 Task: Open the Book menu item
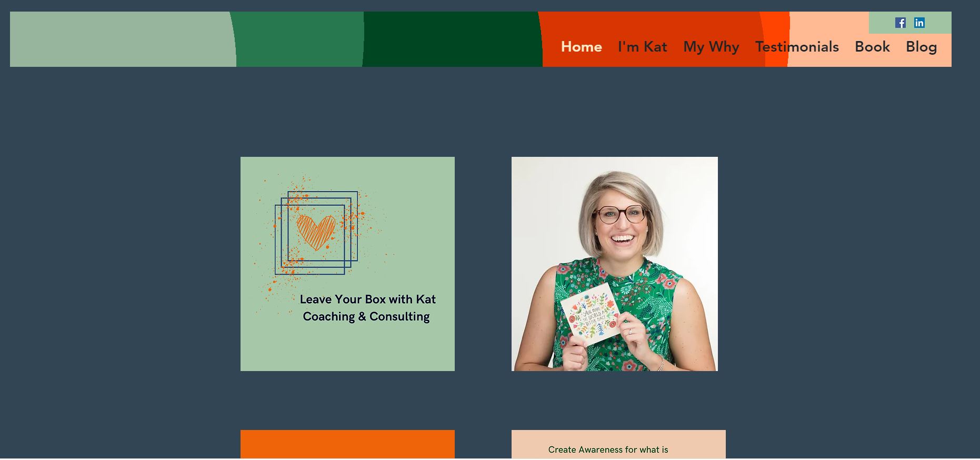(872, 47)
